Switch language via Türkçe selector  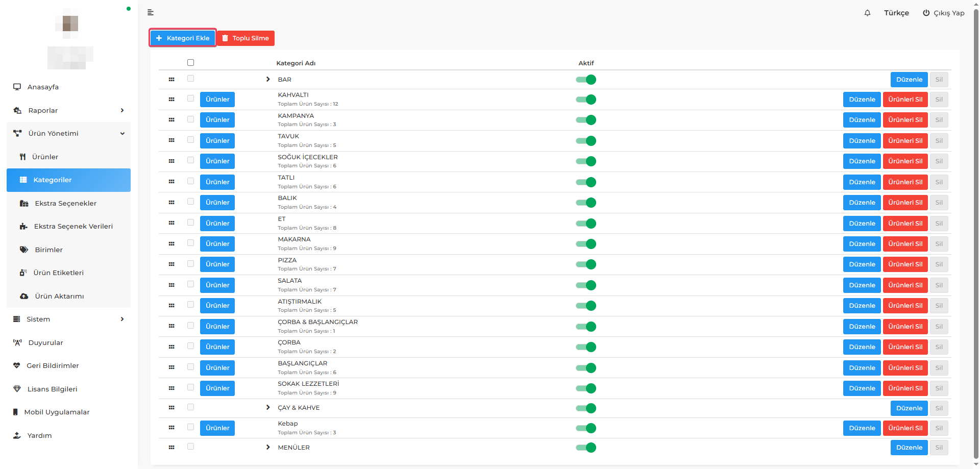(x=896, y=13)
